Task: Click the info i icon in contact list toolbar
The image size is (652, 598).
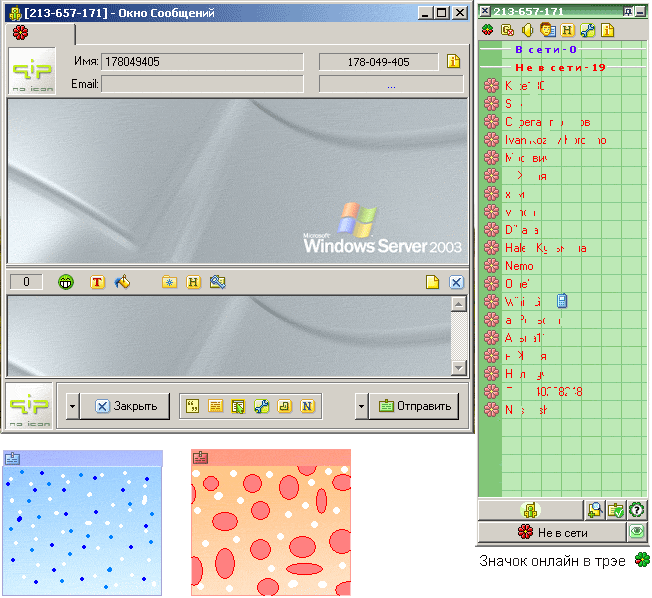Action: (608, 30)
